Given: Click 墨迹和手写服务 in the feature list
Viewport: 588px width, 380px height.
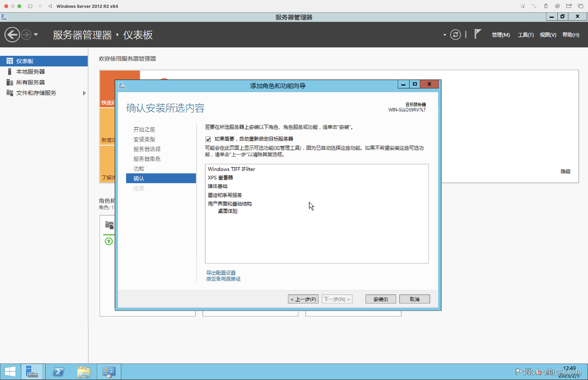Looking at the screenshot, I should click(x=225, y=195).
